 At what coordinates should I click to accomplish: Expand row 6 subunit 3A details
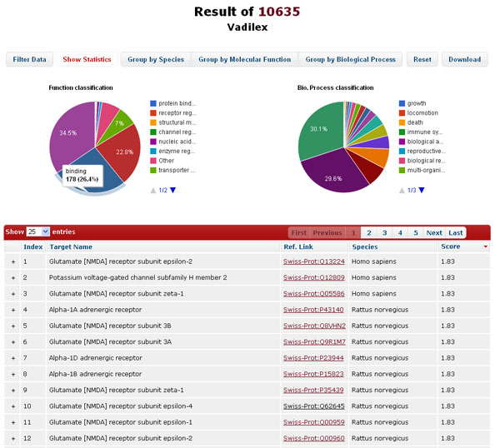coord(13,342)
